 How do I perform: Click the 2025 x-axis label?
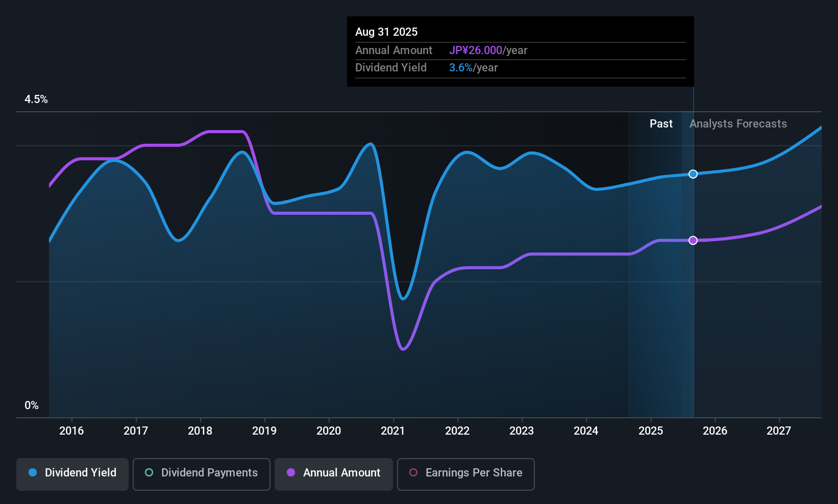tap(651, 431)
